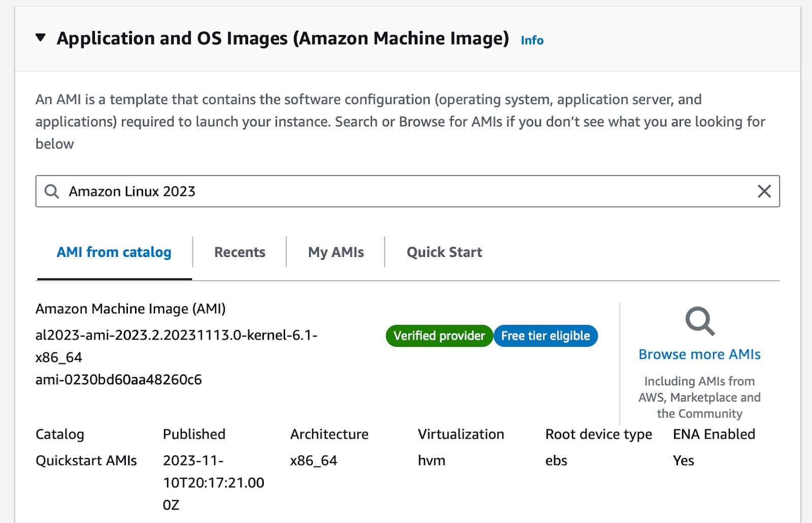The image size is (812, 523).
Task: Open the Browse more AMIs link
Action: pos(700,354)
